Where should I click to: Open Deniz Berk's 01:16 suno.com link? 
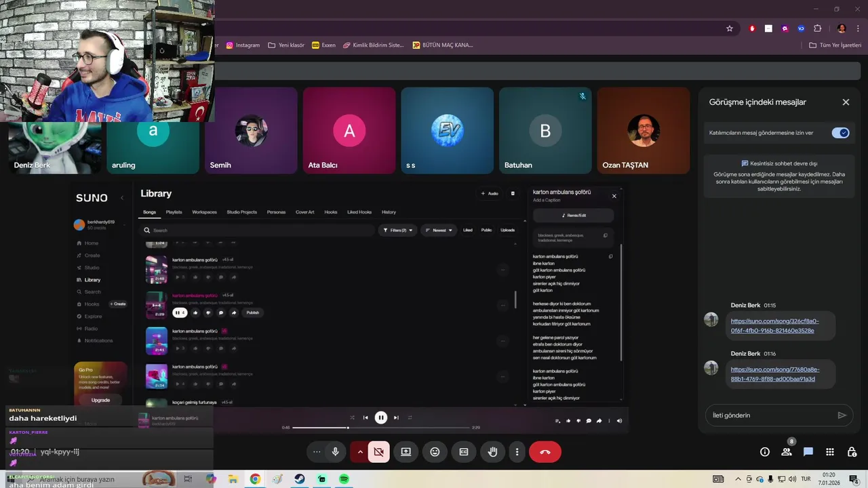(774, 374)
